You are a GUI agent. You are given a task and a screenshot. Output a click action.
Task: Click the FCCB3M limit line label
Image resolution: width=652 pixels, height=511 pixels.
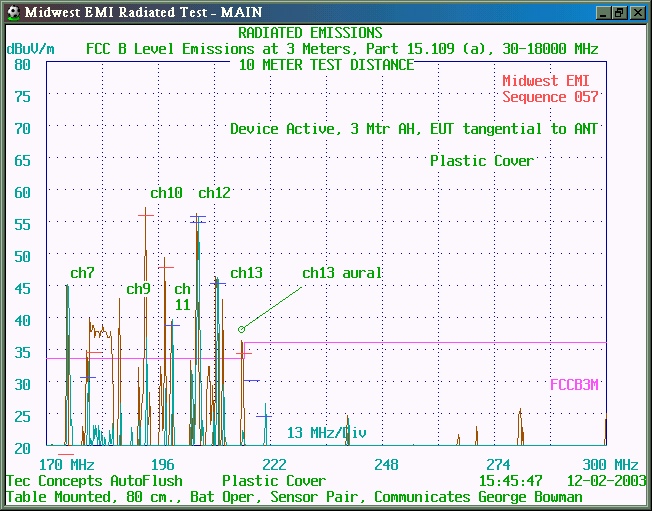[x=574, y=384]
